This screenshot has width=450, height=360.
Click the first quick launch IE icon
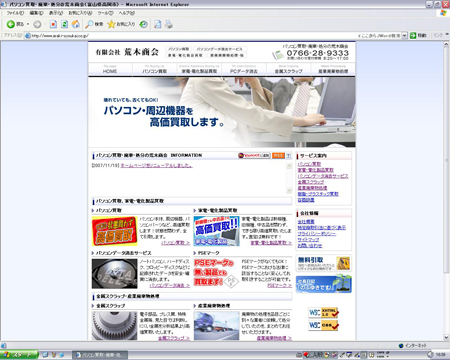click(46, 355)
